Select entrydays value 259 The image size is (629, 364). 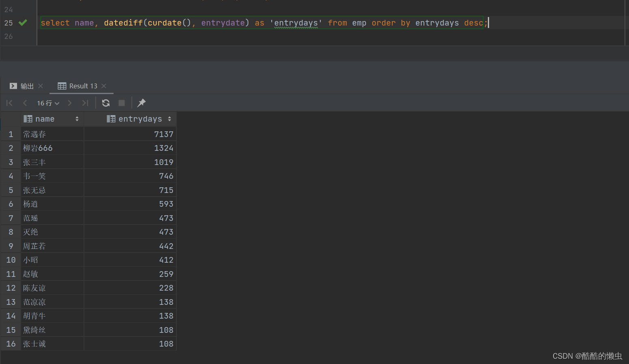[130, 274]
